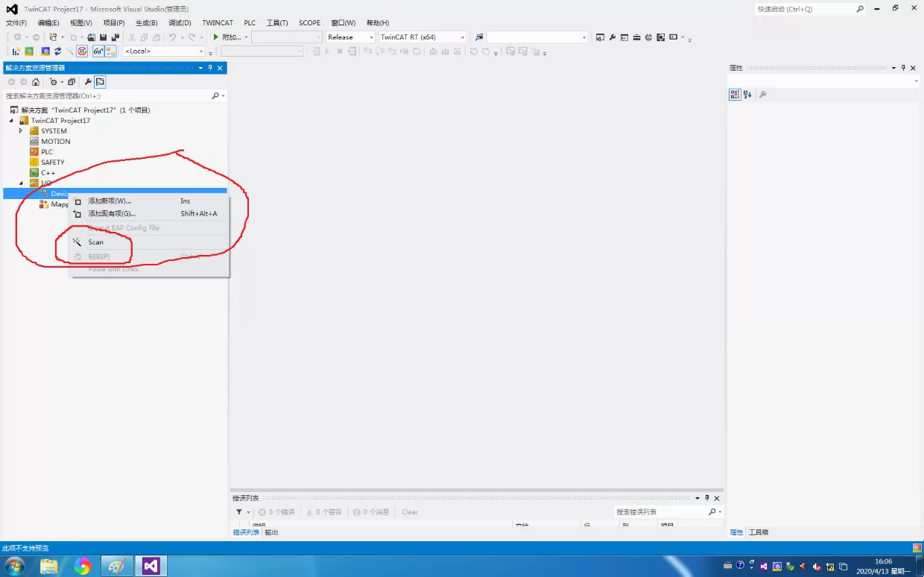Click the Clear button in error list
The image size is (924, 577).
tap(410, 512)
